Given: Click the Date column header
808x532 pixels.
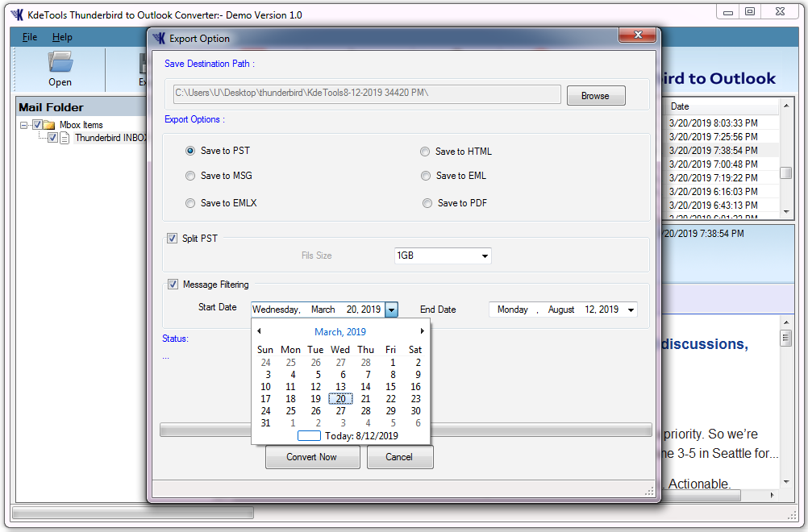Looking at the screenshot, I should pos(720,106).
